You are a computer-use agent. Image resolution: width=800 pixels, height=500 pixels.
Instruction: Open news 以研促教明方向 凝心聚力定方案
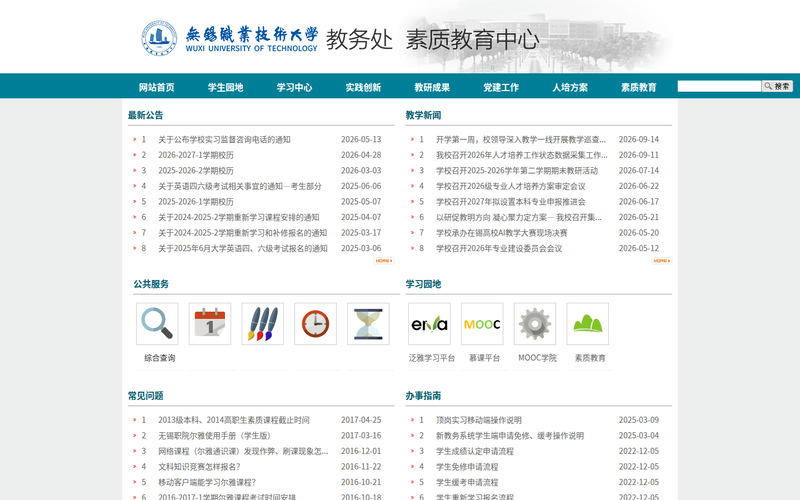[519, 217]
